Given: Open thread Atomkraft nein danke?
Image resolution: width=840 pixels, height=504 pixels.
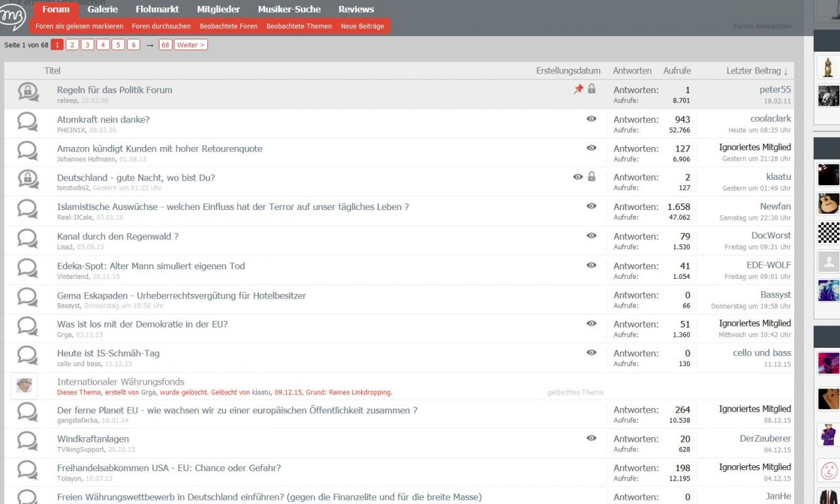Looking at the screenshot, I should click(104, 119).
